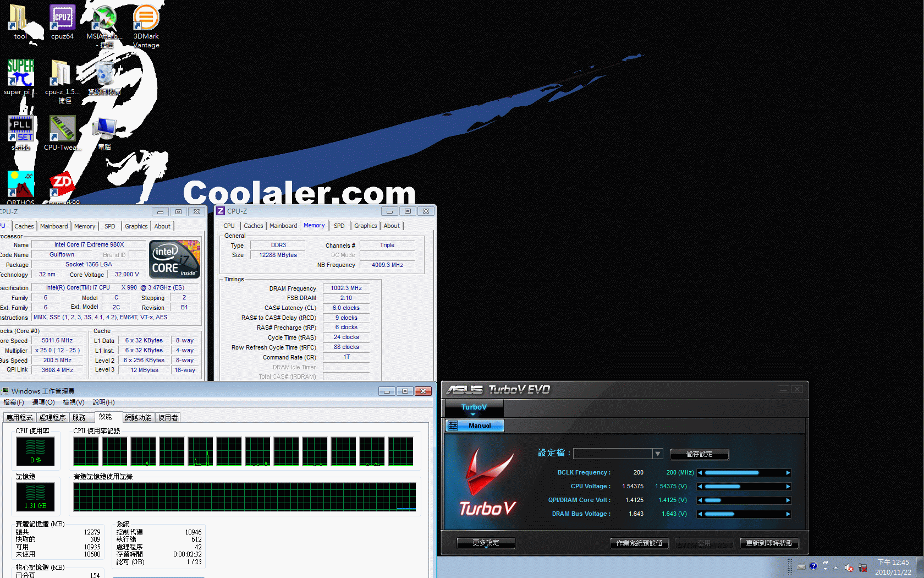The width and height of the screenshot is (924, 578).
Task: Click the CPU-Z title bar Z icon
Action: [x=221, y=211]
